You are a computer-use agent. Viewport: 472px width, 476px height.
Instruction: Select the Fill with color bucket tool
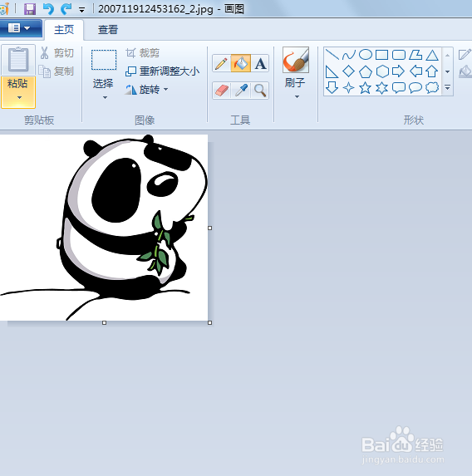pyautogui.click(x=240, y=63)
